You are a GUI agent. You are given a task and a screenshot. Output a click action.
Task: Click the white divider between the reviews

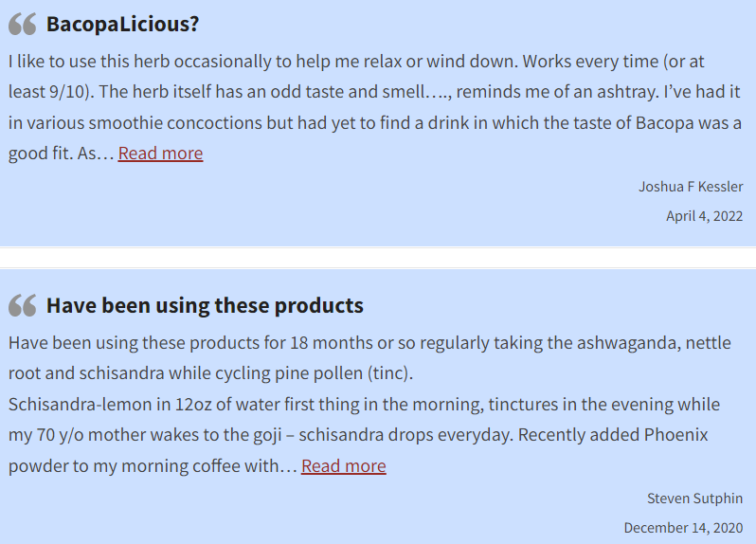[378, 258]
